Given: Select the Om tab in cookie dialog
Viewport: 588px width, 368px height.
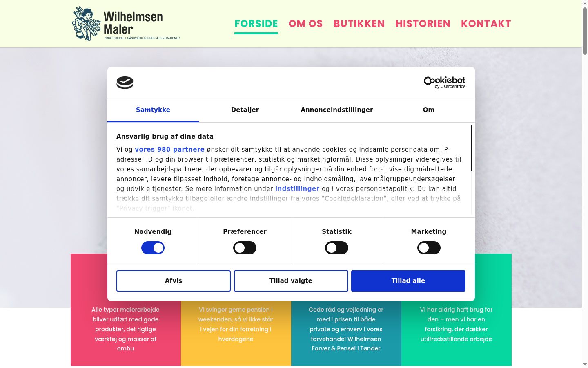Looking at the screenshot, I should click(429, 110).
